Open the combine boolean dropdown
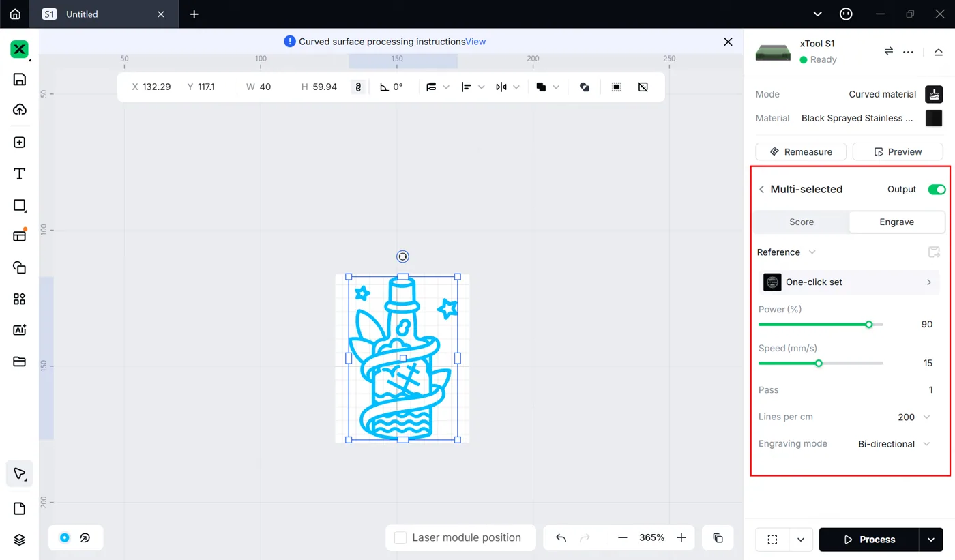The width and height of the screenshot is (955, 560). click(x=548, y=87)
